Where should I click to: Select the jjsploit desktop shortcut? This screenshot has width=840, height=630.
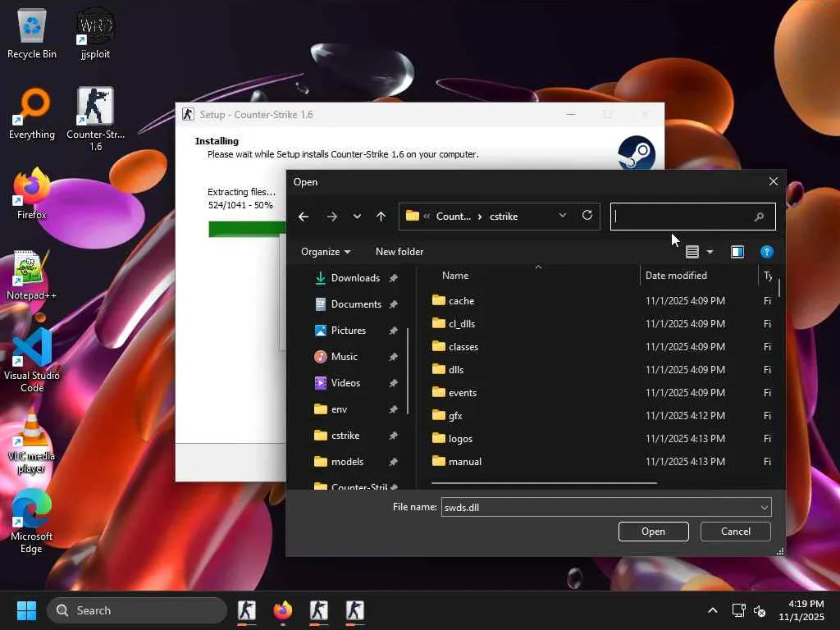pos(95,33)
